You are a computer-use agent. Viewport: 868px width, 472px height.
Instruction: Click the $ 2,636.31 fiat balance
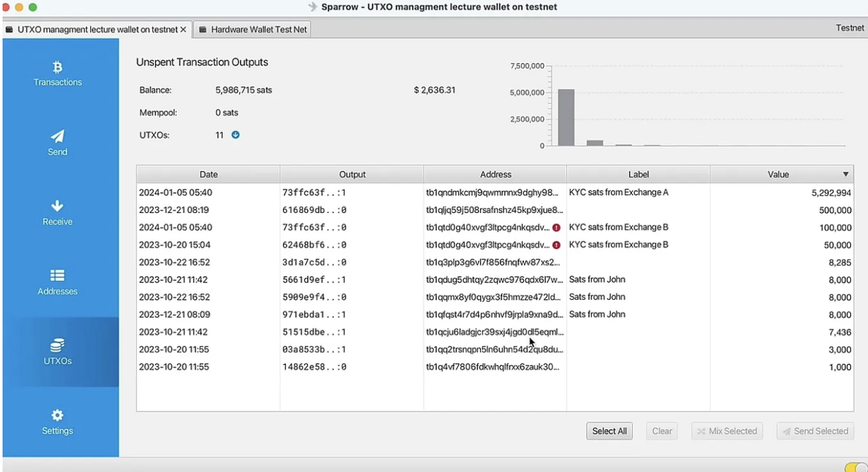pos(435,91)
